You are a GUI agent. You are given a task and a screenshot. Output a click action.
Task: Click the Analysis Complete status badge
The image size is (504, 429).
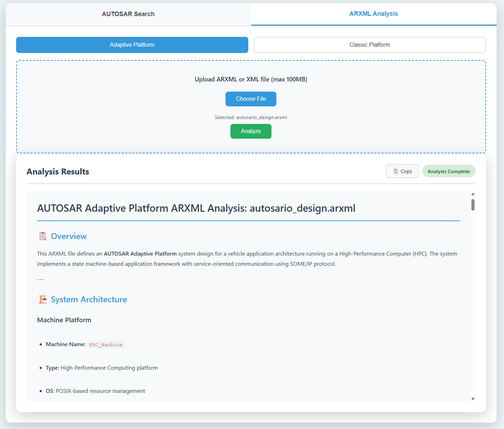pyautogui.click(x=449, y=171)
